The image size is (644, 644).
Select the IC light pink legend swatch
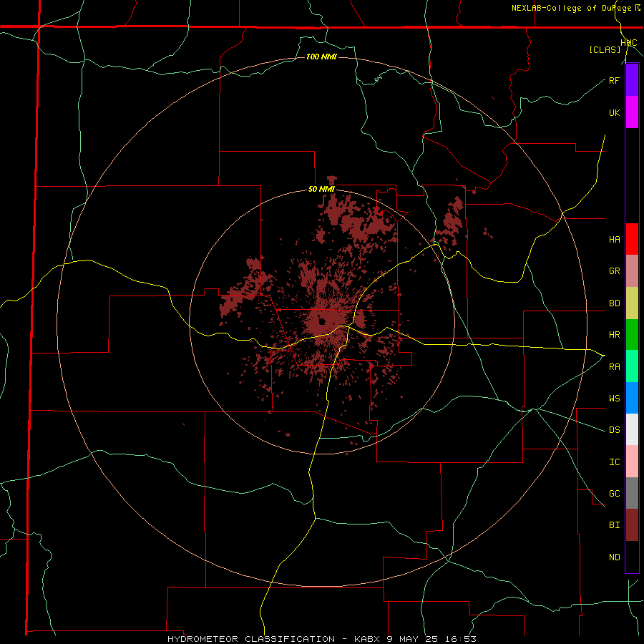pos(632,462)
